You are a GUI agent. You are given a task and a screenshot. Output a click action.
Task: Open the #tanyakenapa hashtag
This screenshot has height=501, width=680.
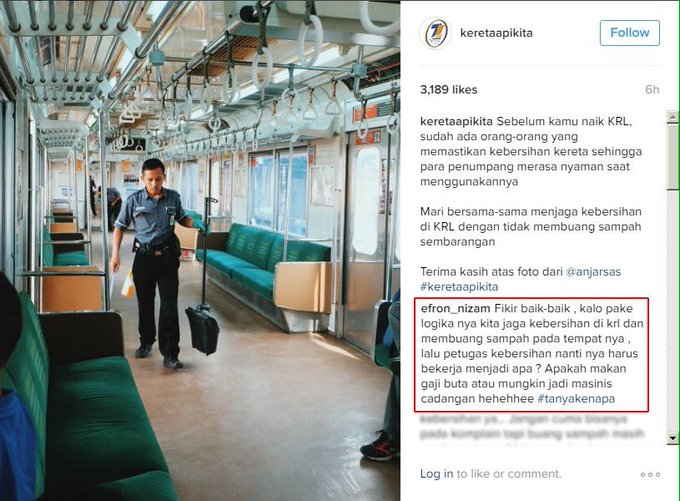point(576,399)
